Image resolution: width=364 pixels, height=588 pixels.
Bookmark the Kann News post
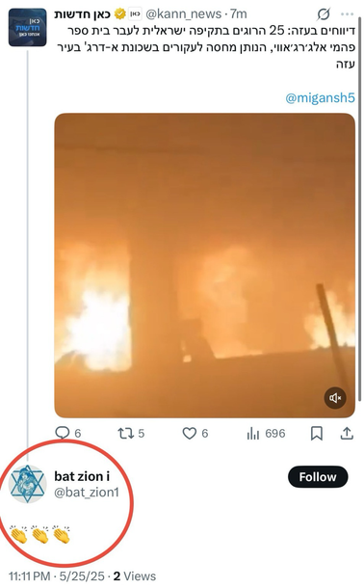pyautogui.click(x=317, y=434)
